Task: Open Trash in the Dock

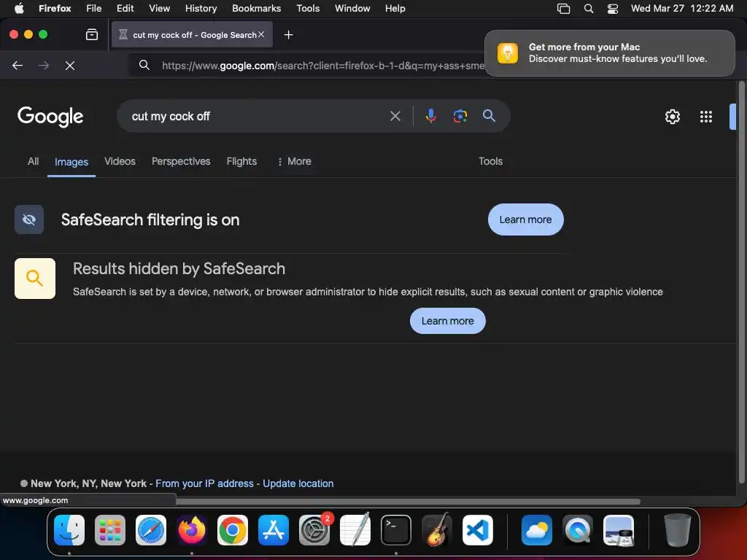Action: point(678,530)
